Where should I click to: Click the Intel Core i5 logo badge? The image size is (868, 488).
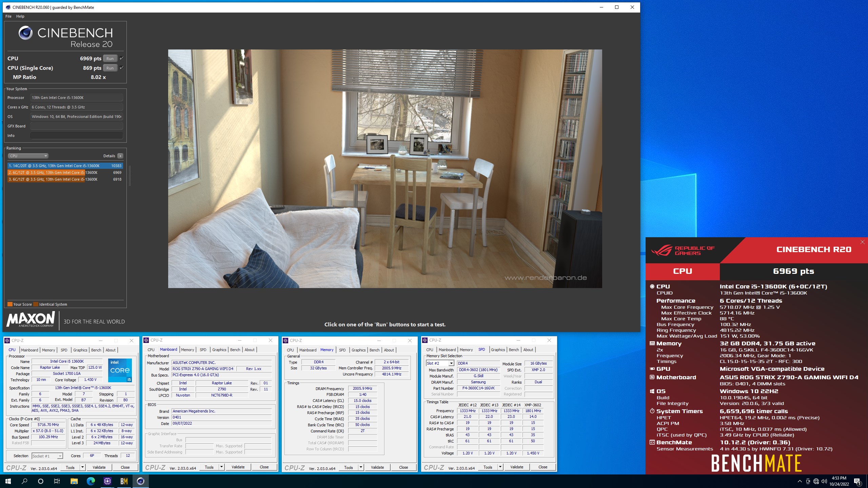pos(120,370)
